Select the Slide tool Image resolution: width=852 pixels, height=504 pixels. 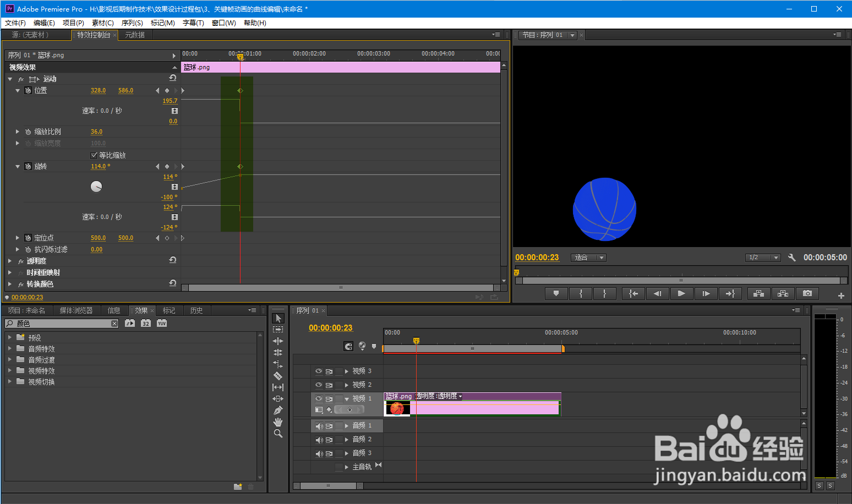coord(278,399)
